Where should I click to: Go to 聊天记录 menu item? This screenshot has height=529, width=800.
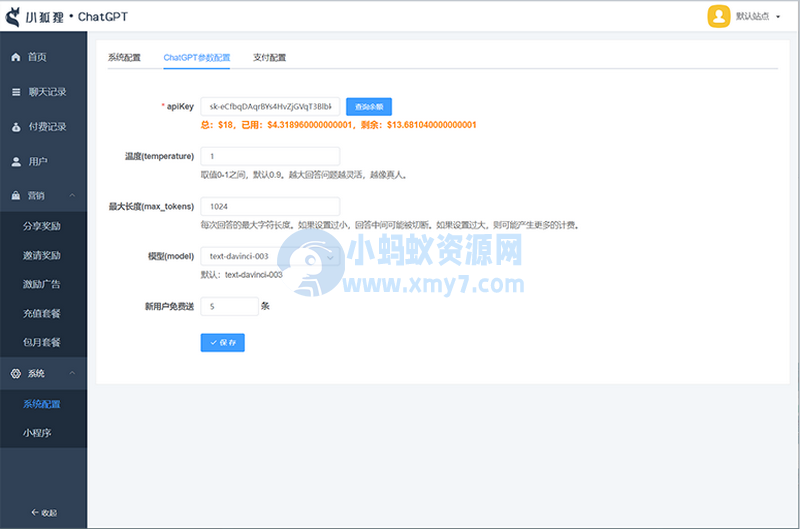pos(47,92)
